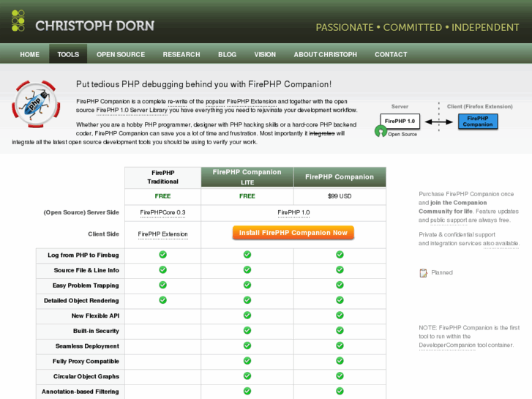
Task: Click Companion checkmark for Annotation-based Filtering
Action: (x=340, y=391)
